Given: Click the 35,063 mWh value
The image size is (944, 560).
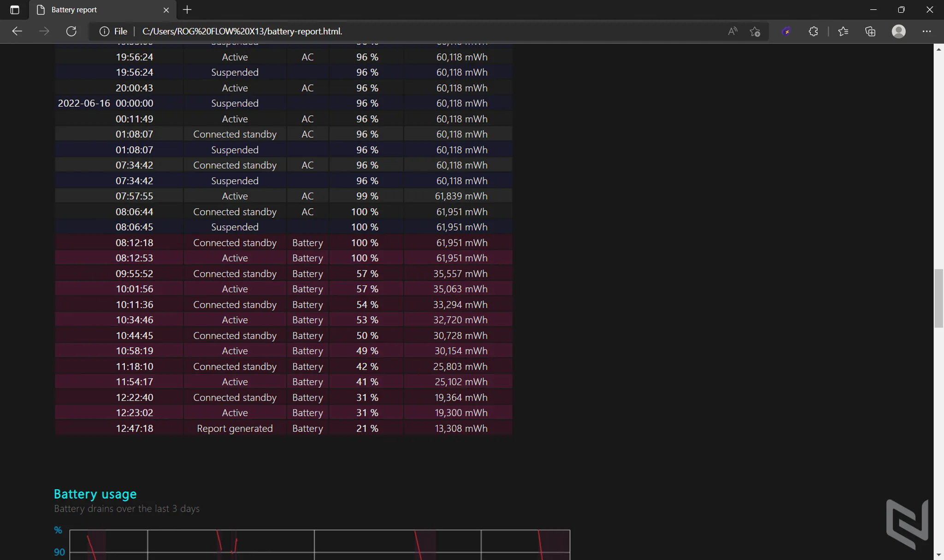Looking at the screenshot, I should coord(460,289).
